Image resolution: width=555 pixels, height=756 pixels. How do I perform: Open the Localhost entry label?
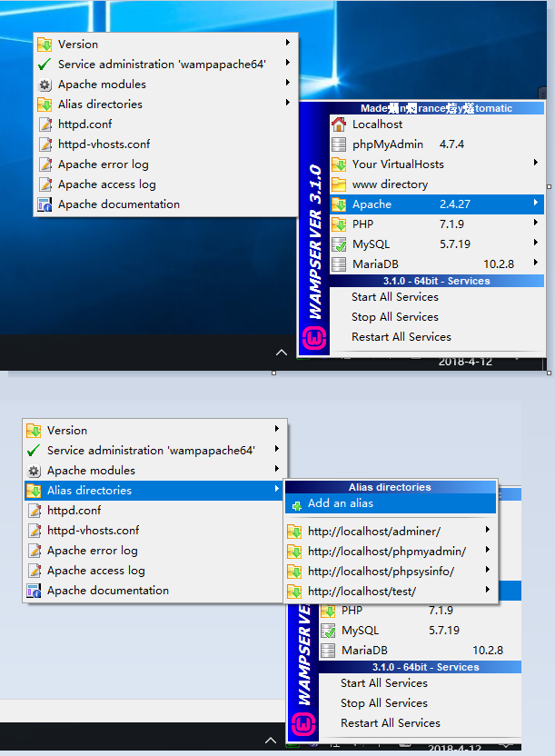[377, 124]
